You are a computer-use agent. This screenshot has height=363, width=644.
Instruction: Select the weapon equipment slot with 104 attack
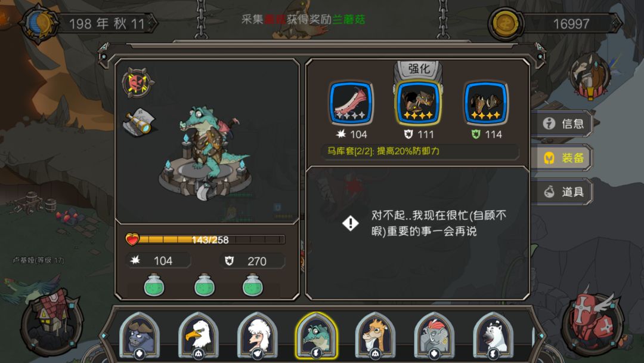click(x=351, y=102)
